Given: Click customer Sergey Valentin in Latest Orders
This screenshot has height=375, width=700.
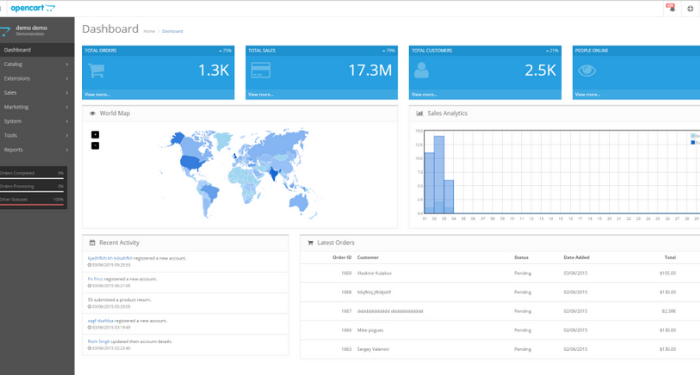Looking at the screenshot, I should pyautogui.click(x=373, y=350).
